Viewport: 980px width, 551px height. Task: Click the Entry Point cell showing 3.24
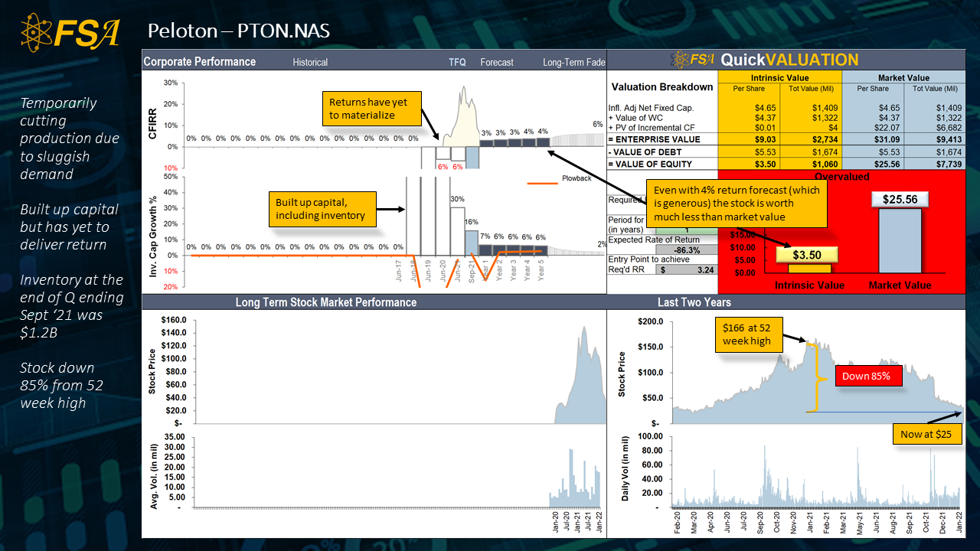click(688, 270)
